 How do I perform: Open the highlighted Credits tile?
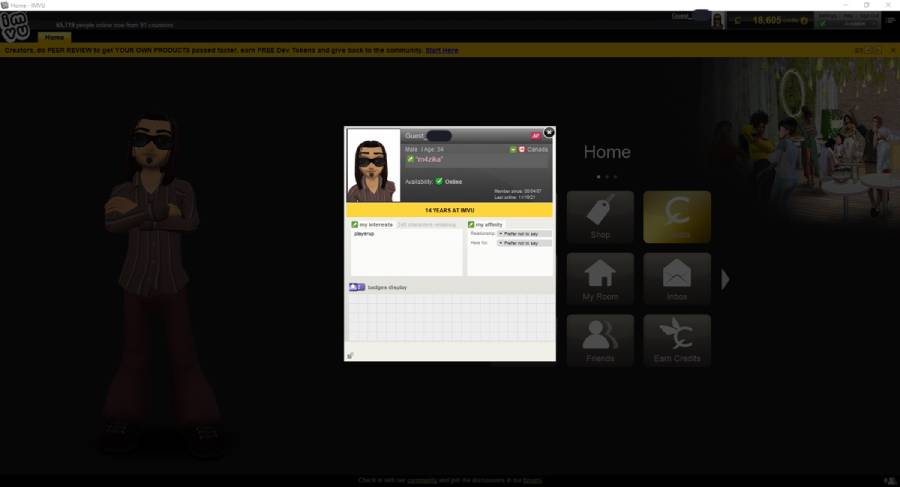pos(677,217)
